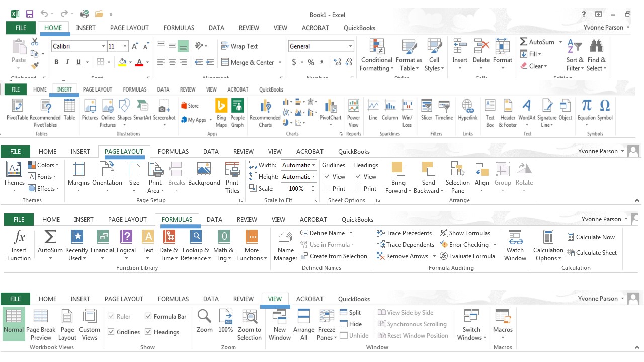Open the Calibri font name dropdown
The image size is (644, 362).
pyautogui.click(x=104, y=46)
